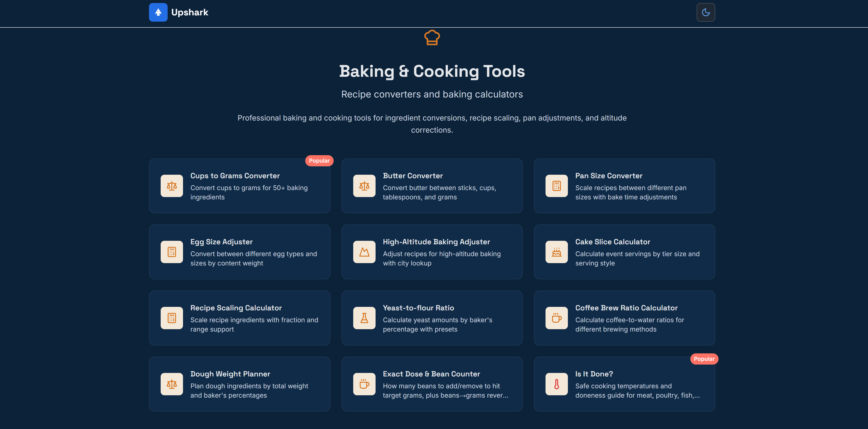Click the coffee icon for Exact Dose & Bean Counter

(364, 384)
